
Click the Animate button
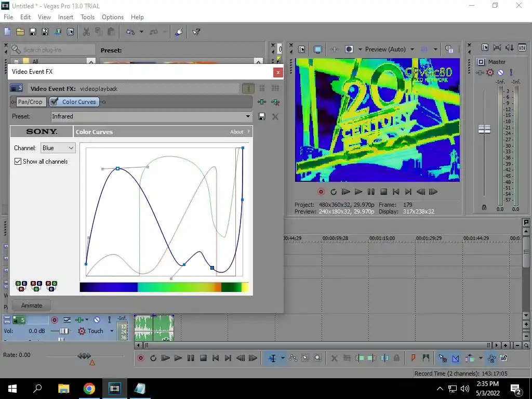point(32,305)
